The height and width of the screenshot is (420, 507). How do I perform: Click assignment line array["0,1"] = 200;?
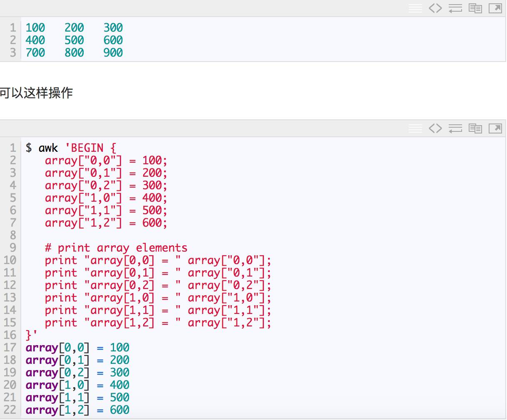[x=106, y=173]
